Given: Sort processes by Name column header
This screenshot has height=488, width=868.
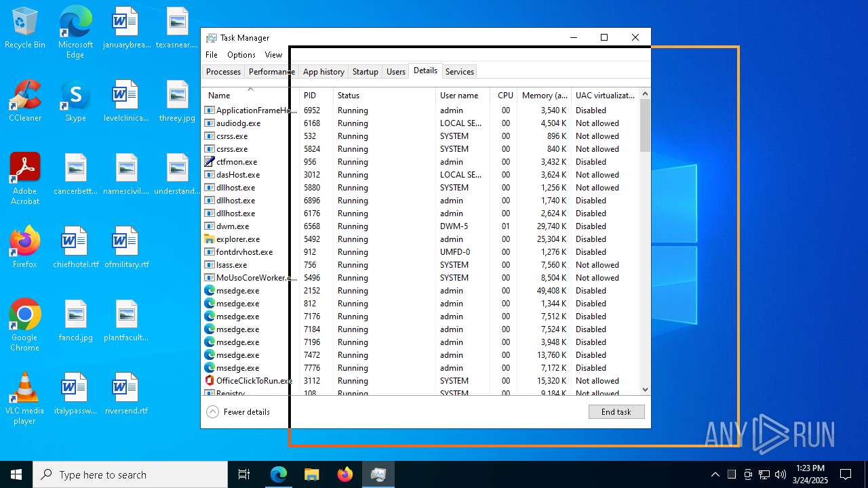Looking at the screenshot, I should (x=250, y=96).
